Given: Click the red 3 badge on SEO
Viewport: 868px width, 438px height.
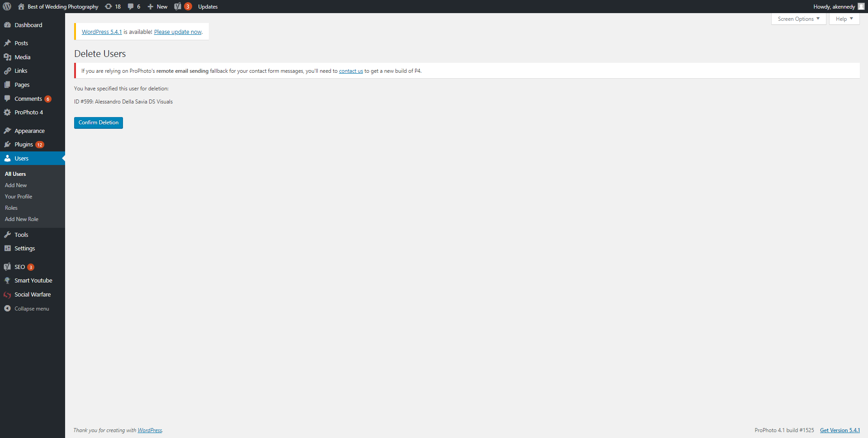Looking at the screenshot, I should (x=31, y=267).
